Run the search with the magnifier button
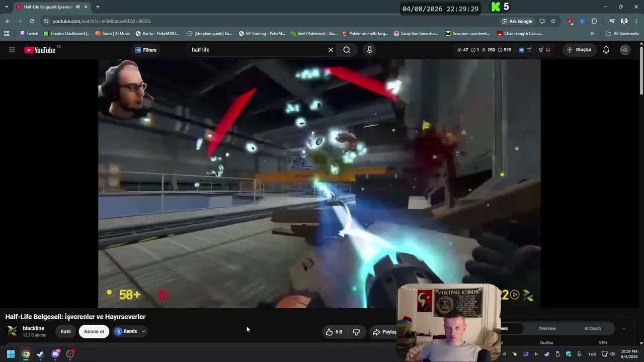Screen dimensions: 644x362 (x=347, y=50)
